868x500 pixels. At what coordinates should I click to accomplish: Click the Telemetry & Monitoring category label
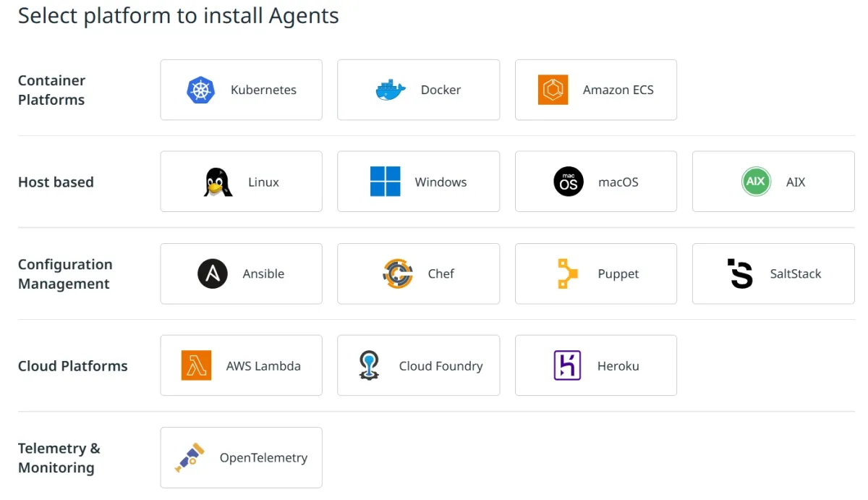(x=59, y=457)
